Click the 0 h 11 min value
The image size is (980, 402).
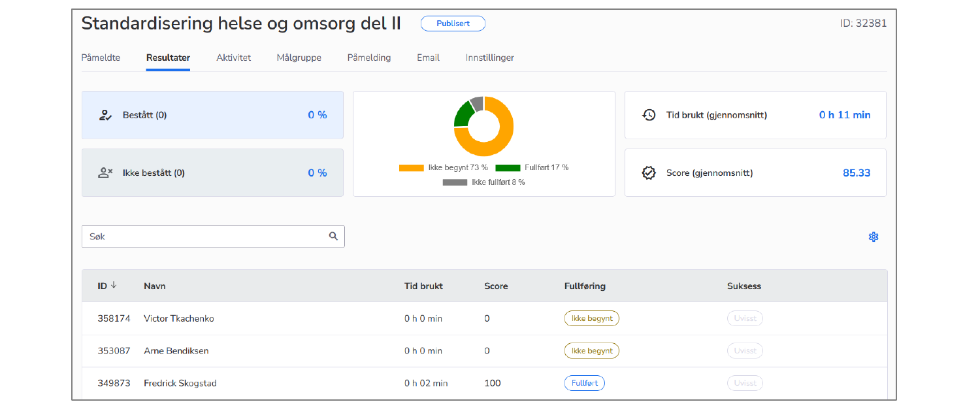(845, 115)
